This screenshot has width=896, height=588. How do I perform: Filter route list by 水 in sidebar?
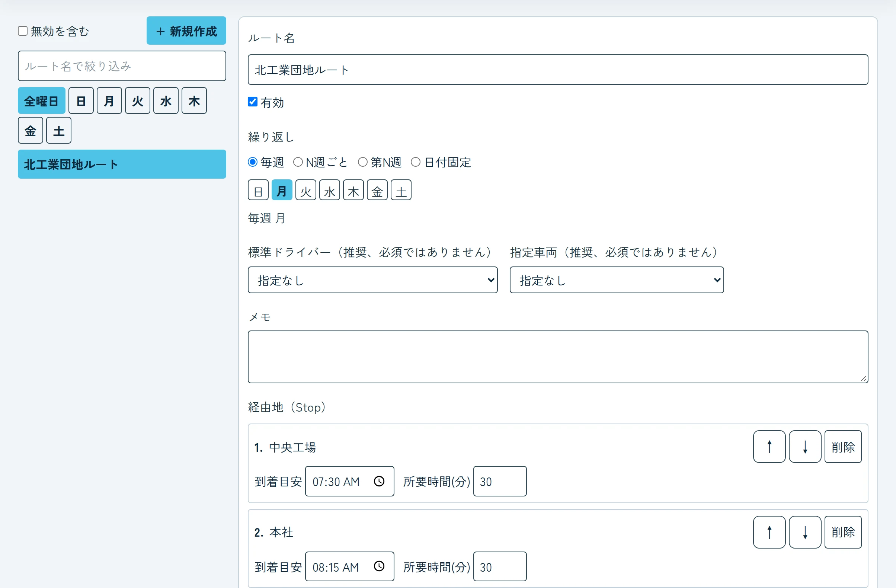click(x=166, y=100)
